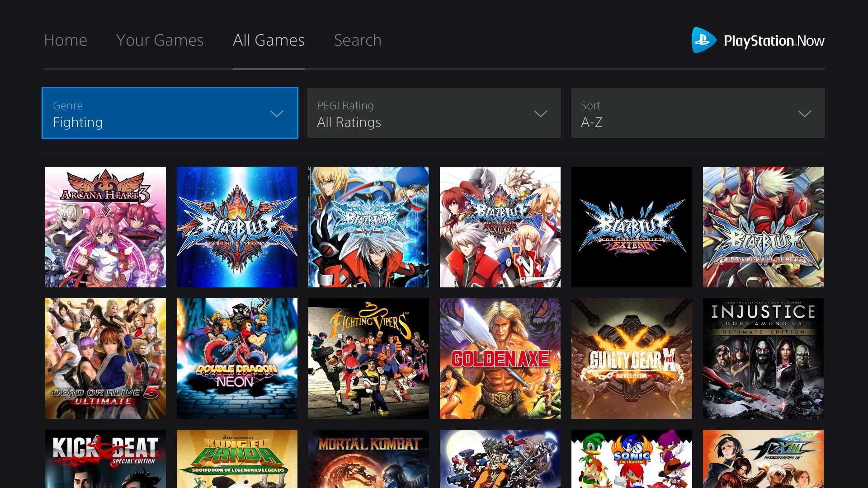This screenshot has height=488, width=868.
Task: Click the Arcana Heart 3 game icon
Action: pos(105,227)
